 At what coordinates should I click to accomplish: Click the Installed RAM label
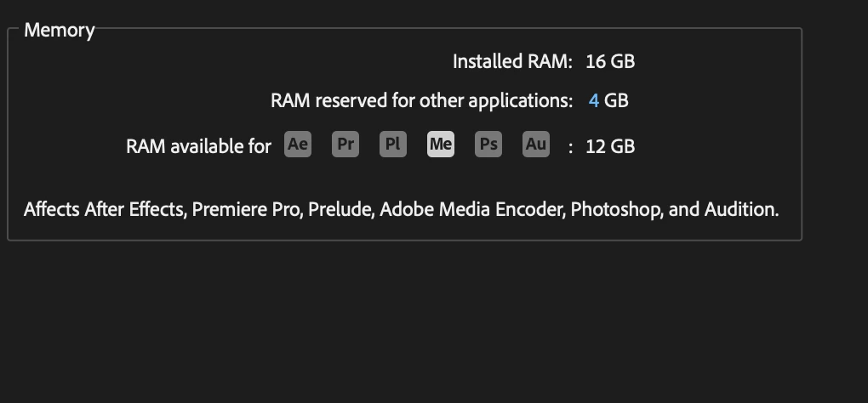(512, 61)
